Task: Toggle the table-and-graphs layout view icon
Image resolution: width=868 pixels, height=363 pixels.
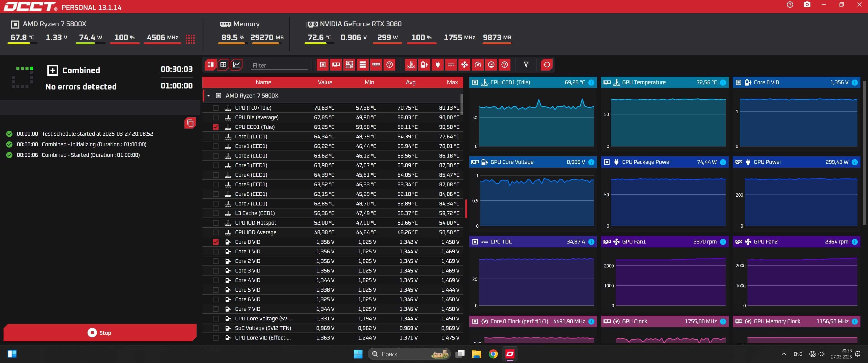Action: tap(211, 65)
